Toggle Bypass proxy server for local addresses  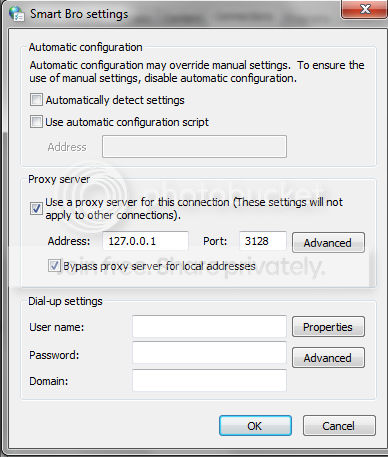[x=54, y=266]
